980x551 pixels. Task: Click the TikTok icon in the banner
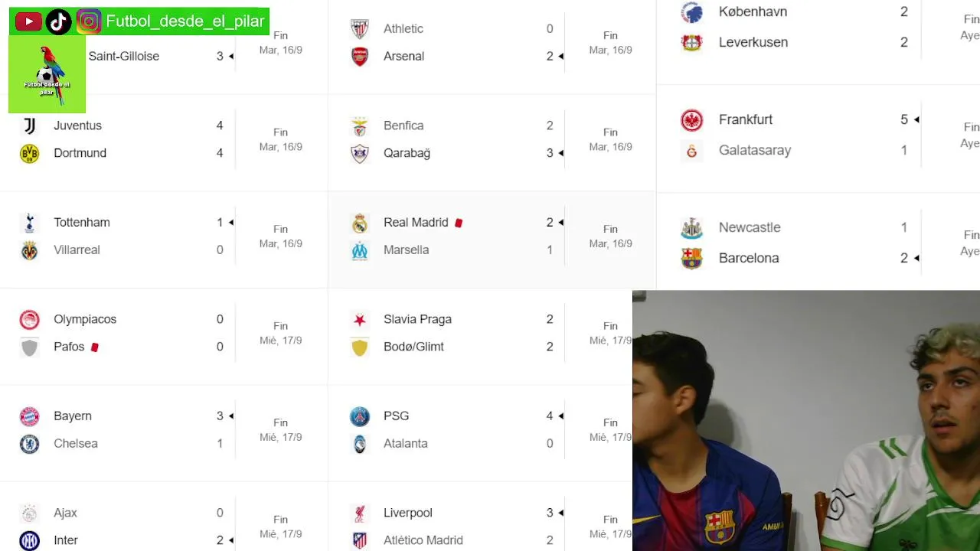(x=59, y=21)
